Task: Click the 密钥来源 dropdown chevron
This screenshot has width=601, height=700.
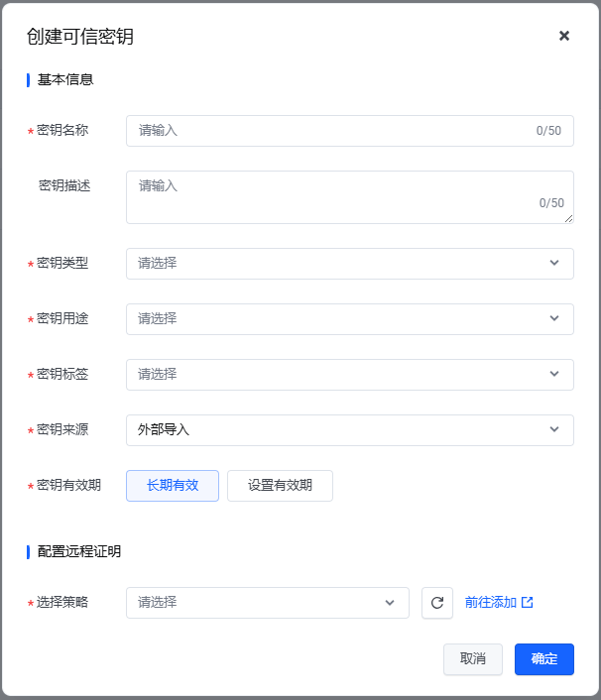Action: point(553,430)
